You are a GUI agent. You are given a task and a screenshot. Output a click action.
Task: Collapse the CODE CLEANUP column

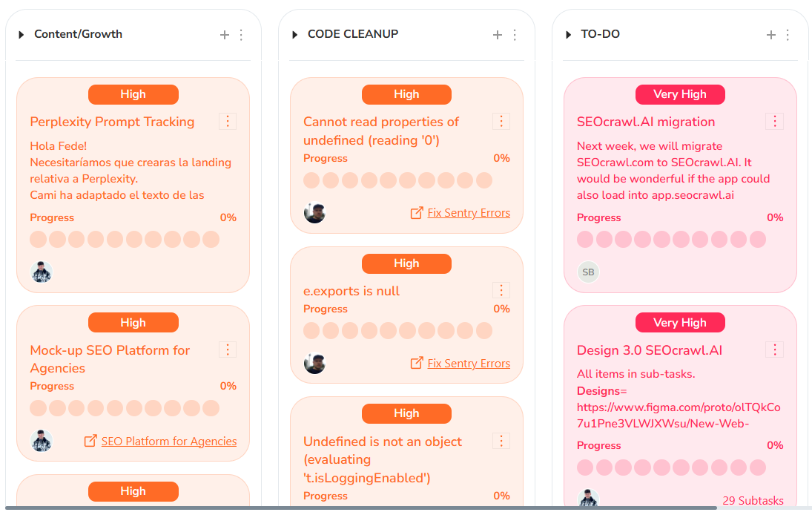tap(294, 34)
